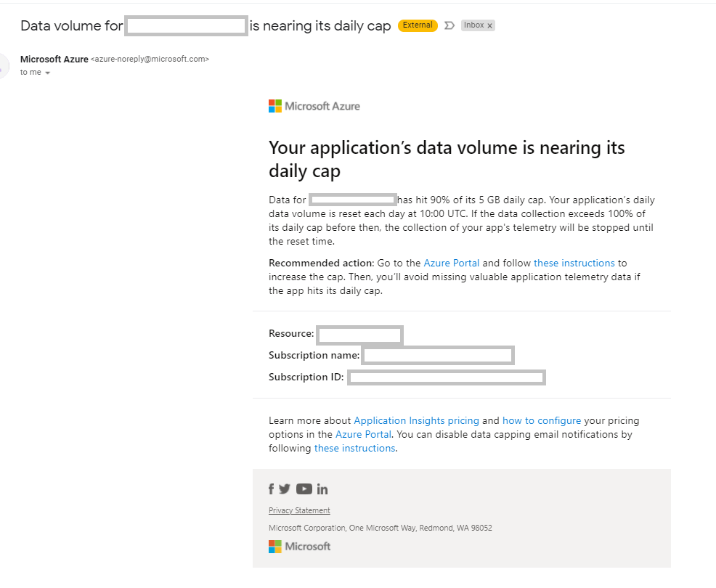
Task: Remove the Inbox label with its x
Action: click(489, 25)
